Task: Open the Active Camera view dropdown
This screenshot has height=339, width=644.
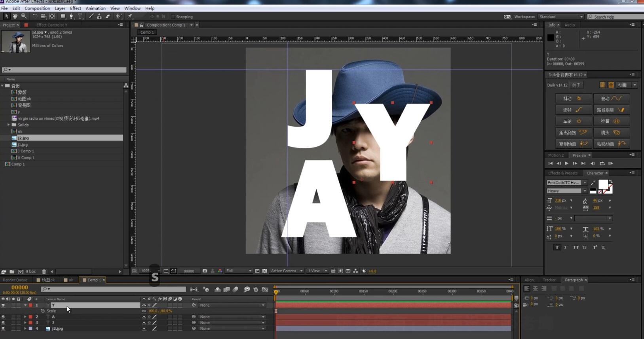Action: tap(287, 271)
